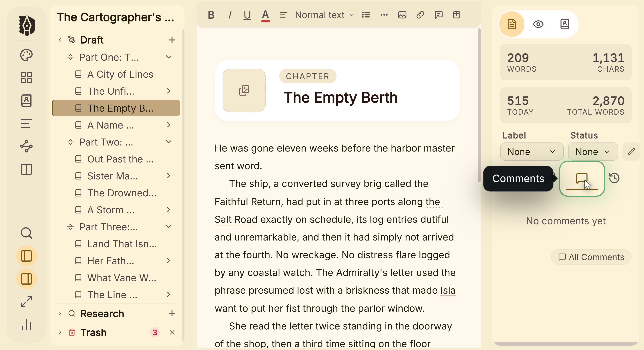Open split editor columns icon
The width and height of the screenshot is (644, 350).
click(26, 169)
